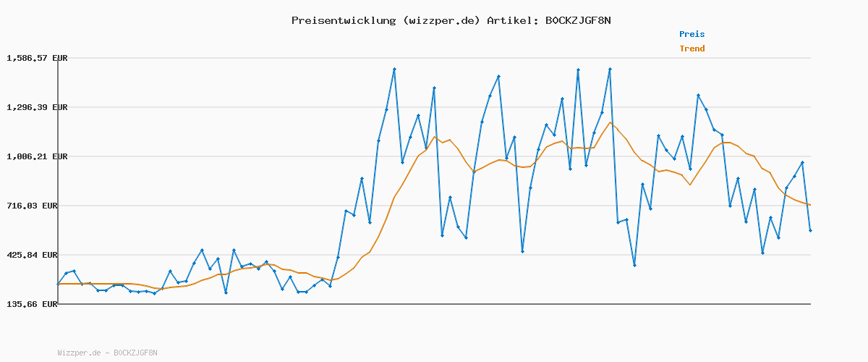The width and height of the screenshot is (868, 362).
Task: Select the 1,296.39 EUR axis label
Action: (37, 107)
